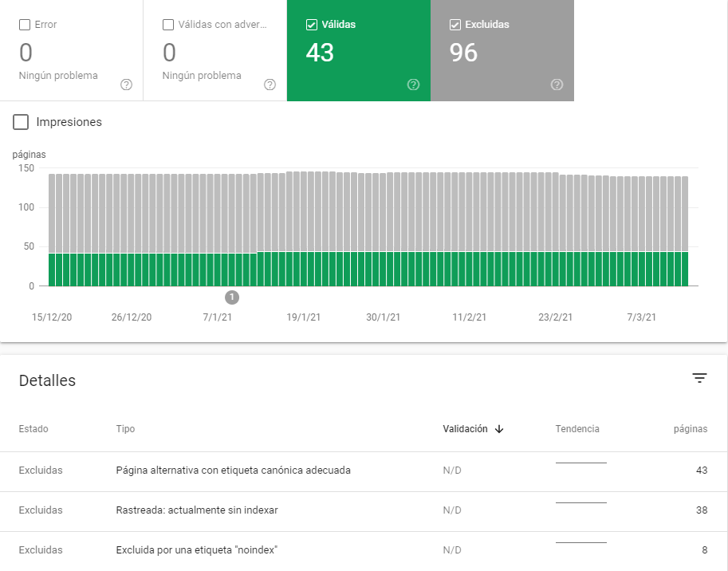This screenshot has height=571, width=728.
Task: Tick the Impresiones checkbox
Action: (21, 122)
